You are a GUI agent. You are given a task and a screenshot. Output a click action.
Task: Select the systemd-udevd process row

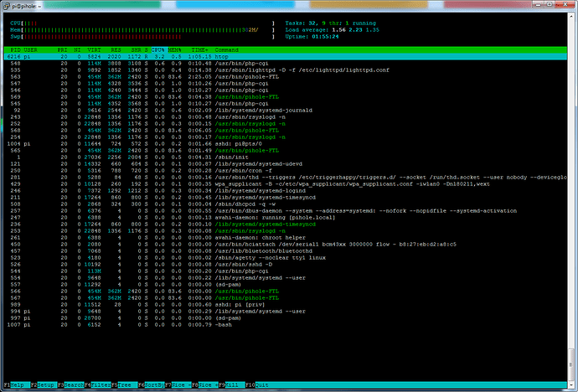click(x=286, y=164)
